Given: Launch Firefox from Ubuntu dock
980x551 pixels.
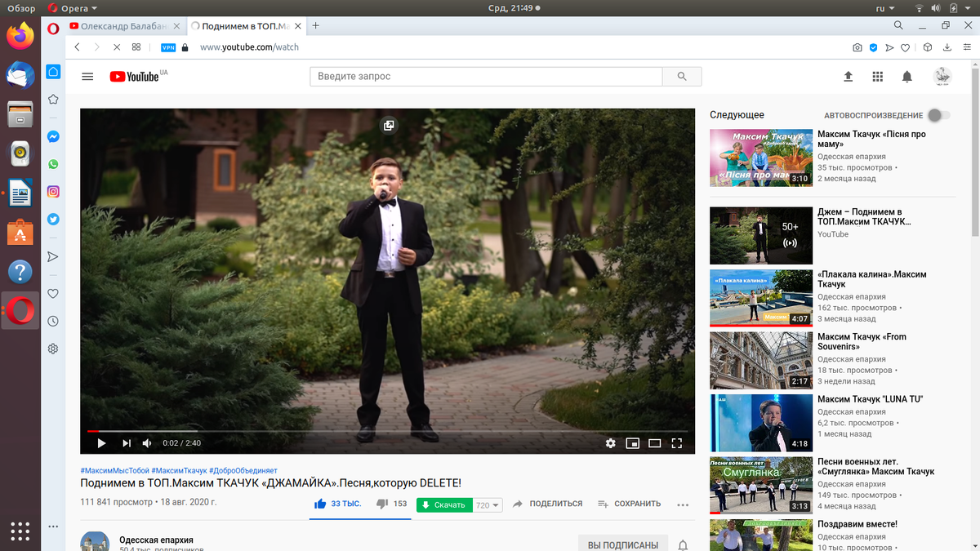Looking at the screenshot, I should [x=20, y=35].
